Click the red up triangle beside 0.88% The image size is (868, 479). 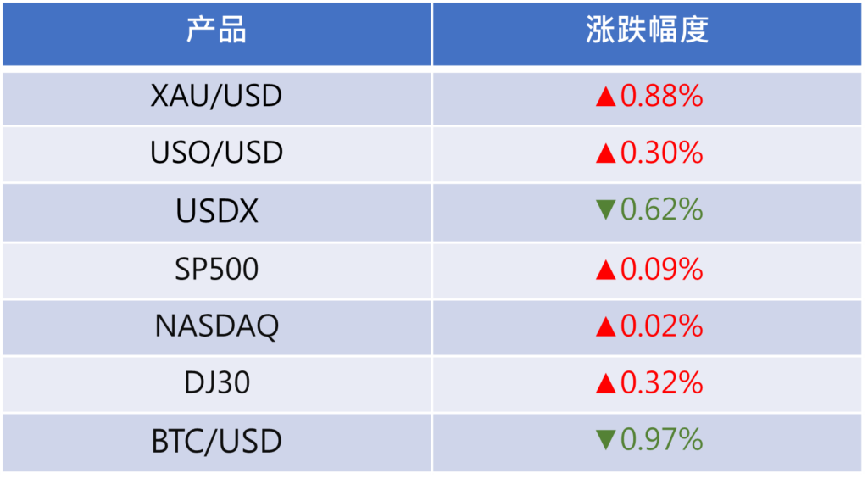(x=605, y=97)
